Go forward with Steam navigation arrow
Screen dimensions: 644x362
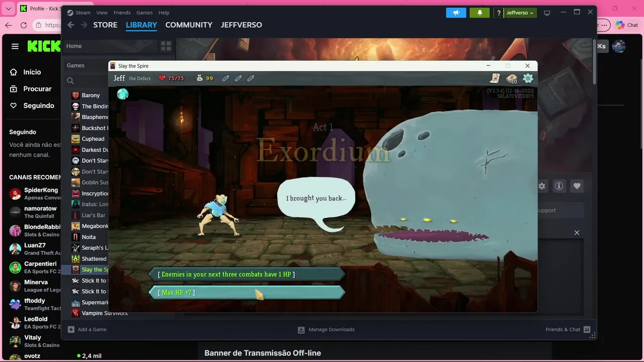(x=84, y=25)
